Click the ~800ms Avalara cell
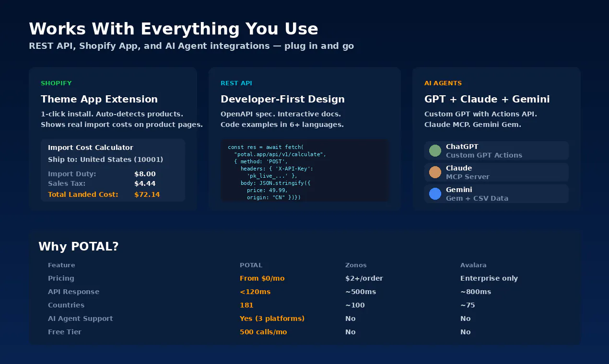 click(x=476, y=292)
